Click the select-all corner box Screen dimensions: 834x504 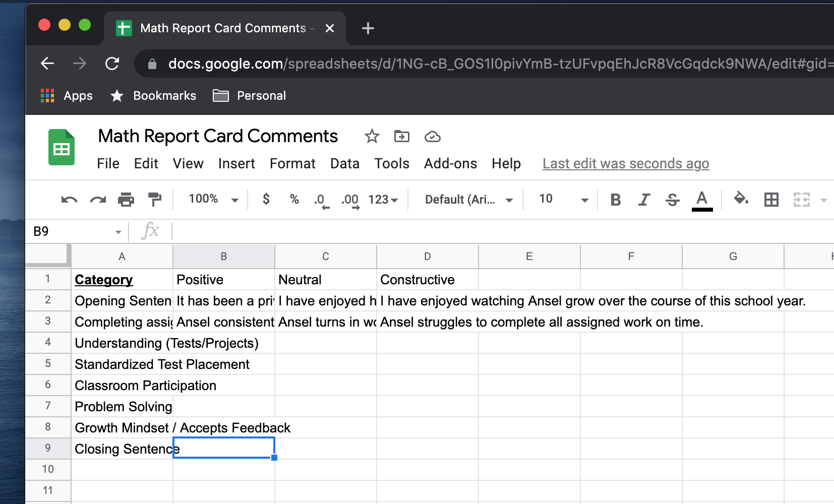point(48,256)
